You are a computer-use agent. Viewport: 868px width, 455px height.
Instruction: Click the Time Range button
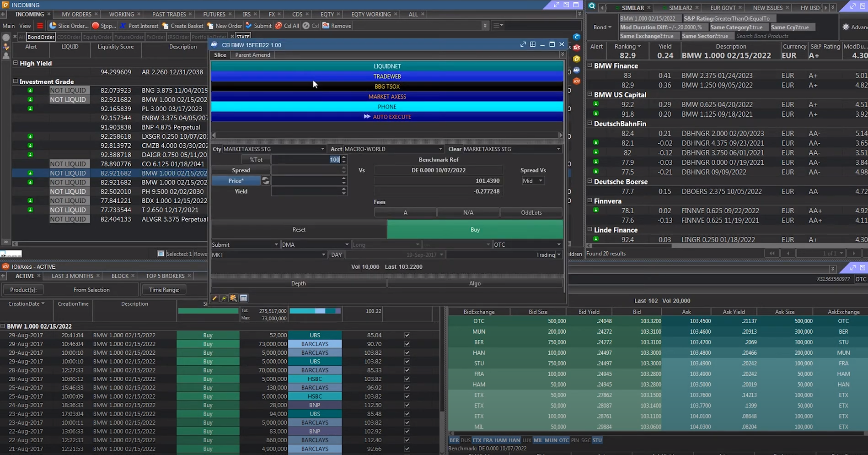click(x=164, y=290)
